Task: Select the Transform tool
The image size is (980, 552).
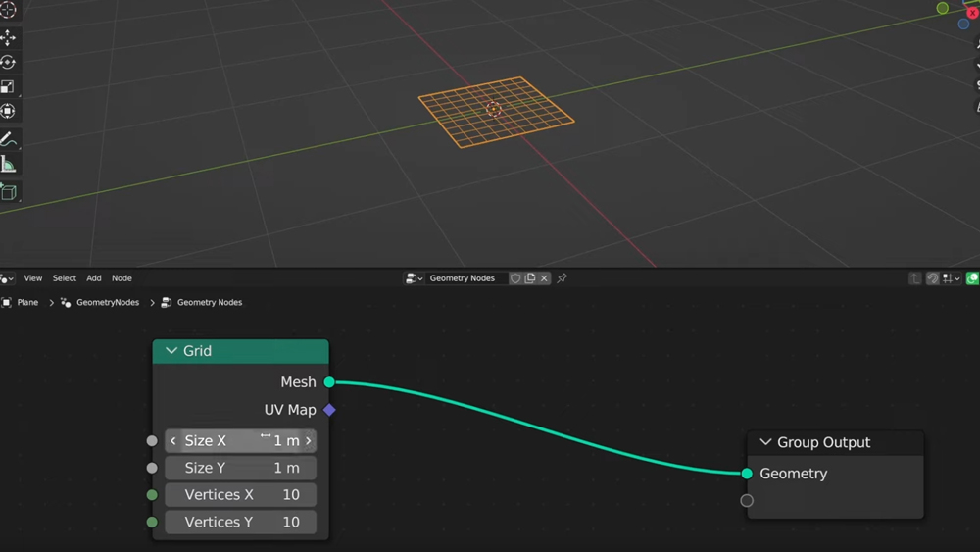Action: click(x=8, y=112)
